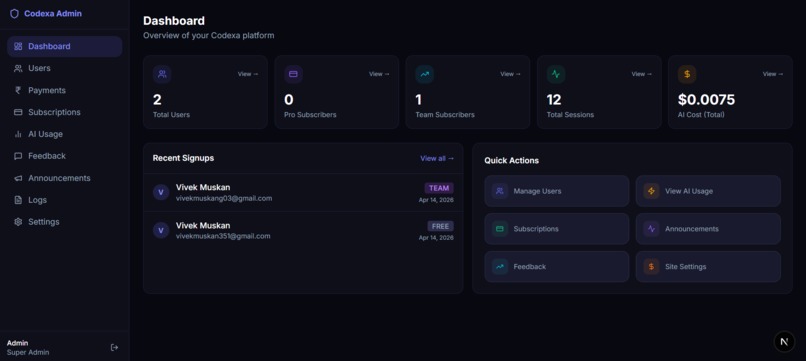Click the Total Users card people icon
The image size is (806, 361).
pos(162,74)
